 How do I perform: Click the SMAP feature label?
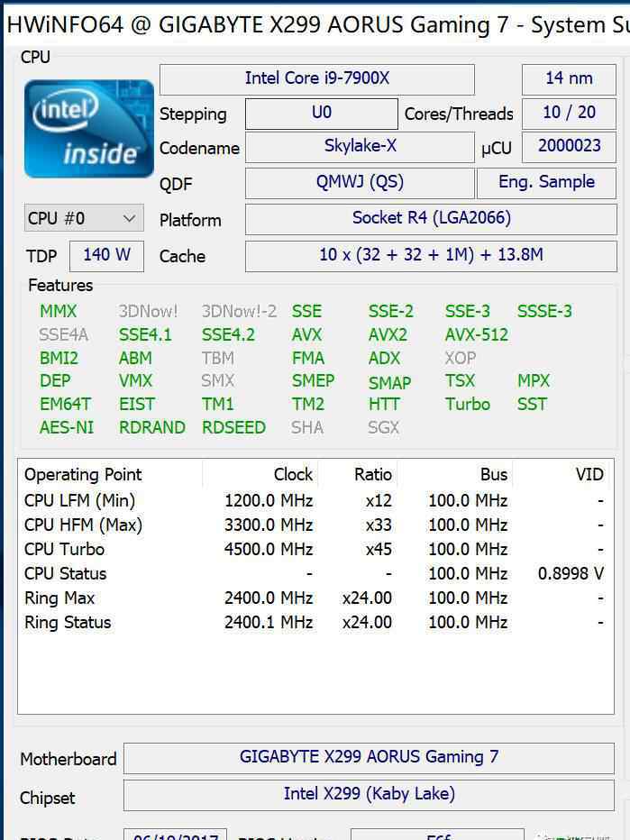[389, 383]
